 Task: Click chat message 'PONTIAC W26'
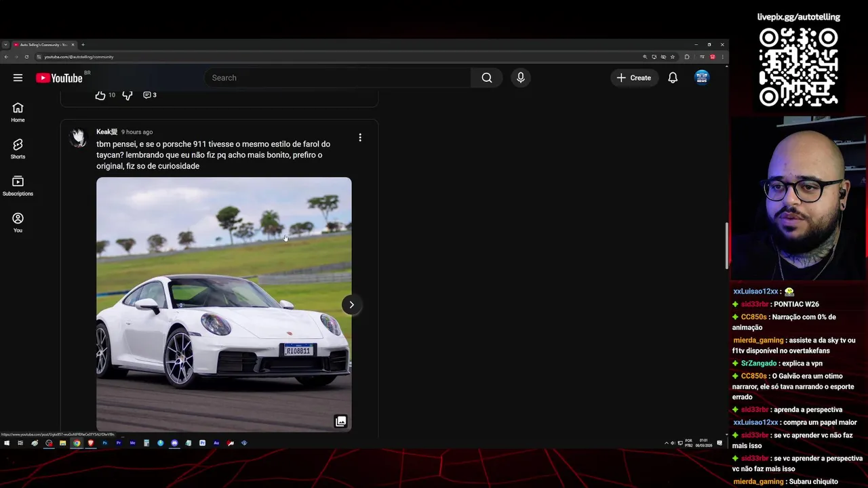click(x=796, y=304)
